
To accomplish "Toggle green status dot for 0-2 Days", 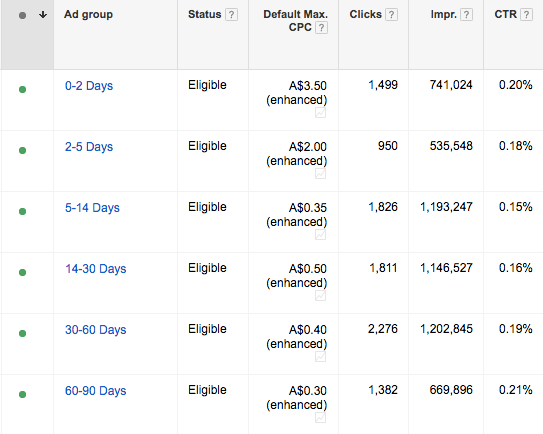I will click(x=23, y=90).
